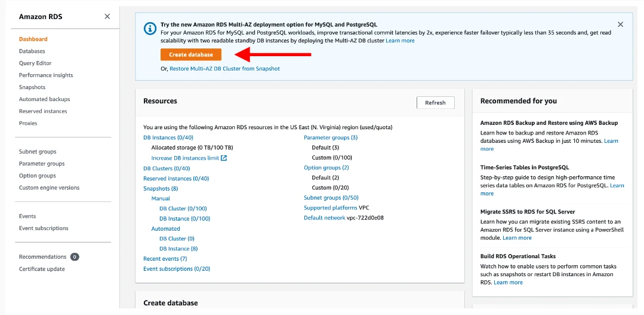Select vpc-722d0e08 network value
The height and width of the screenshot is (315, 644).
click(x=365, y=218)
